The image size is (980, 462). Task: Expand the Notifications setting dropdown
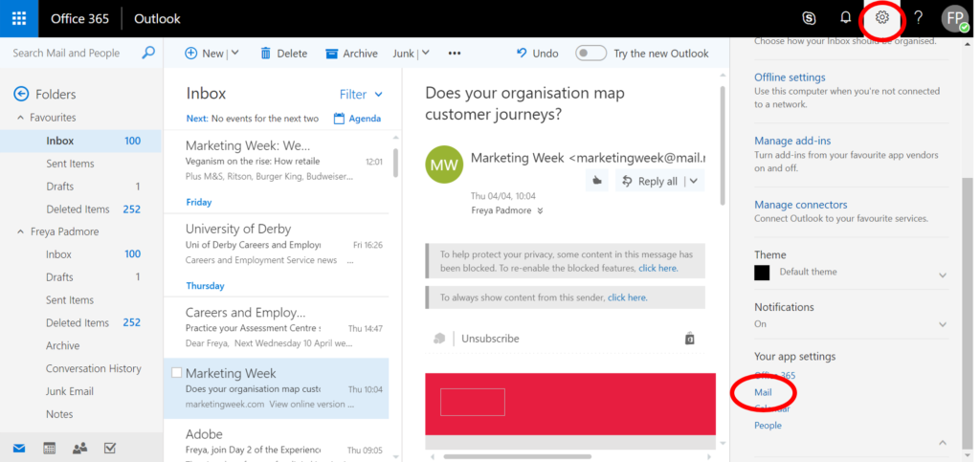click(943, 324)
